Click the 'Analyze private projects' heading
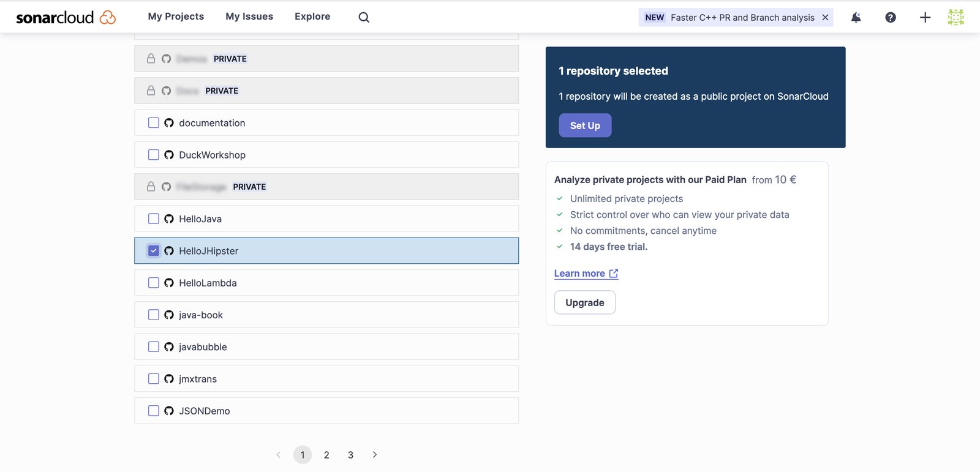The image size is (980, 472). coord(650,180)
